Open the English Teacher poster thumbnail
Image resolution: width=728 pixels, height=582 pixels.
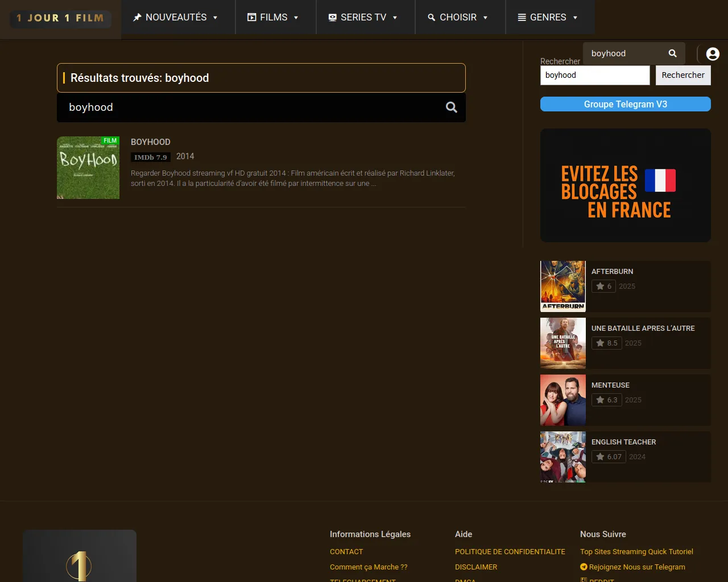(x=563, y=457)
